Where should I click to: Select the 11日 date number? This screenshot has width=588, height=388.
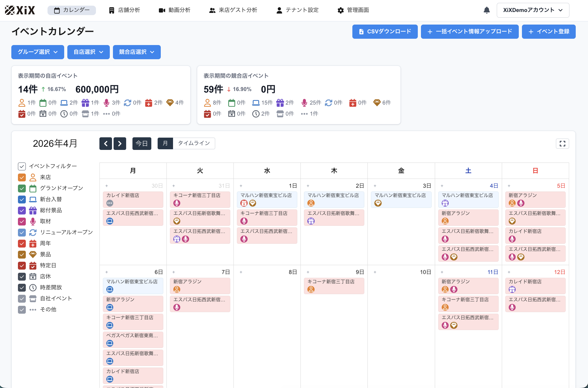(x=493, y=272)
